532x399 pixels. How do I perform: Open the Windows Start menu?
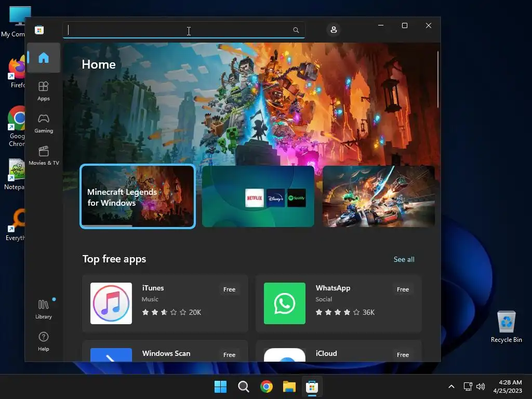tap(220, 387)
